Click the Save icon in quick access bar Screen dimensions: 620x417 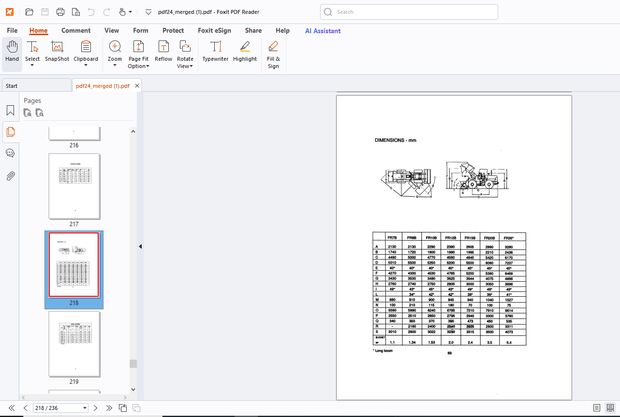tap(45, 12)
